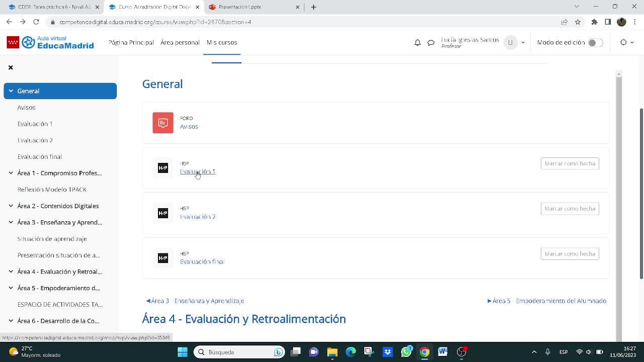
Task: Go to next section Área 5 link
Action: pyautogui.click(x=547, y=301)
